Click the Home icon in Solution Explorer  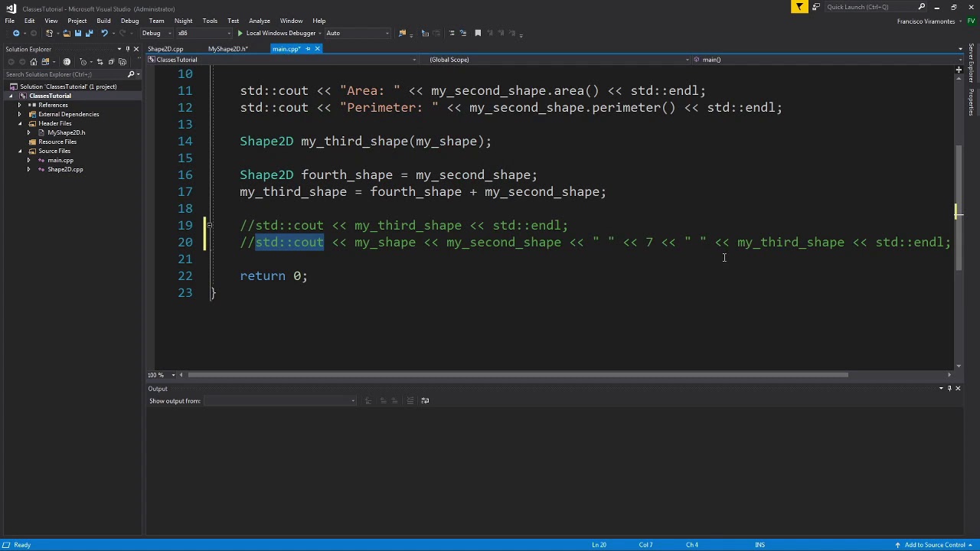pyautogui.click(x=34, y=62)
